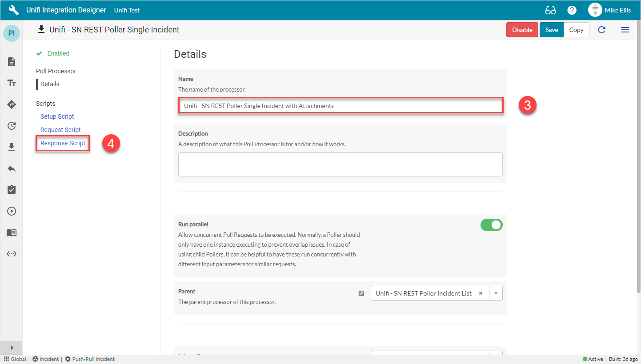Image resolution: width=641 pixels, height=364 pixels.
Task: Expand the hamburger menu at top right
Action: coord(625,30)
